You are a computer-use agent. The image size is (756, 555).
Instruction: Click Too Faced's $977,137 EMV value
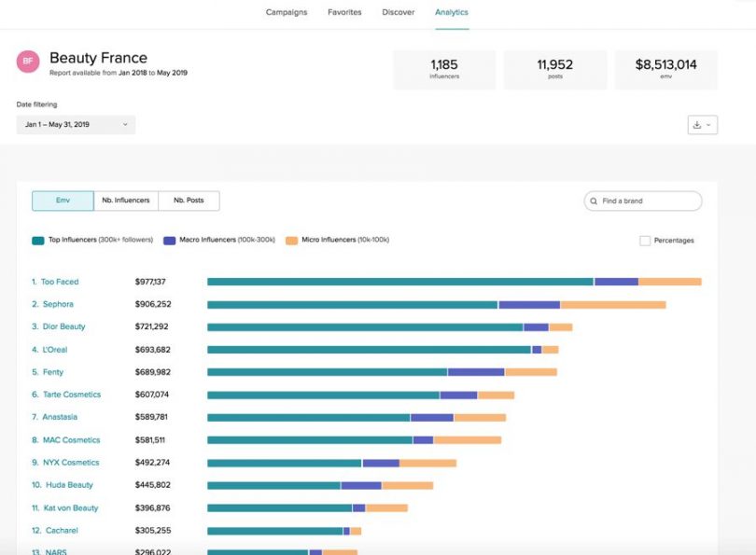(150, 282)
